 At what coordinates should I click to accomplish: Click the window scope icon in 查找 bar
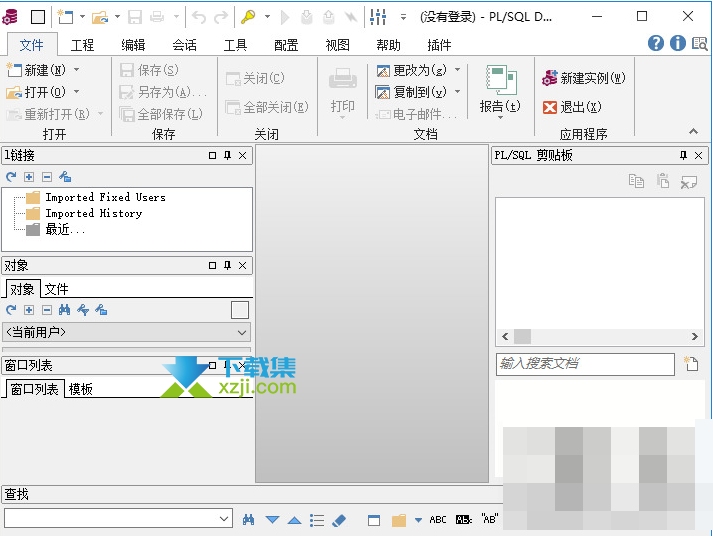coord(374,520)
